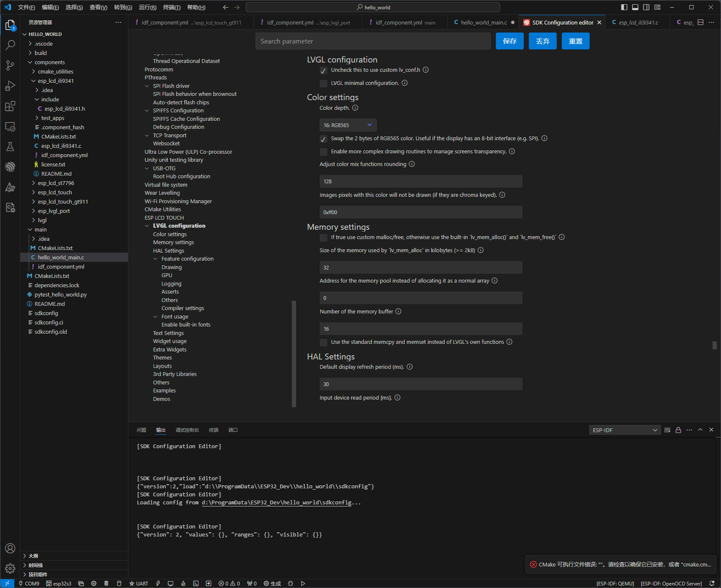Switch to 问题 problems panel tab
This screenshot has width=721, height=588.
(x=141, y=430)
